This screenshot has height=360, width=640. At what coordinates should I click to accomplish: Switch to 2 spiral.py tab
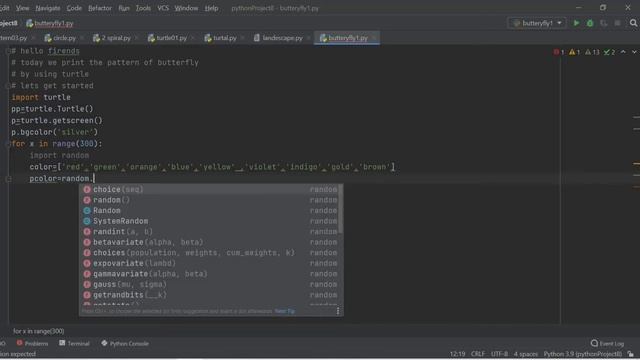[112, 38]
